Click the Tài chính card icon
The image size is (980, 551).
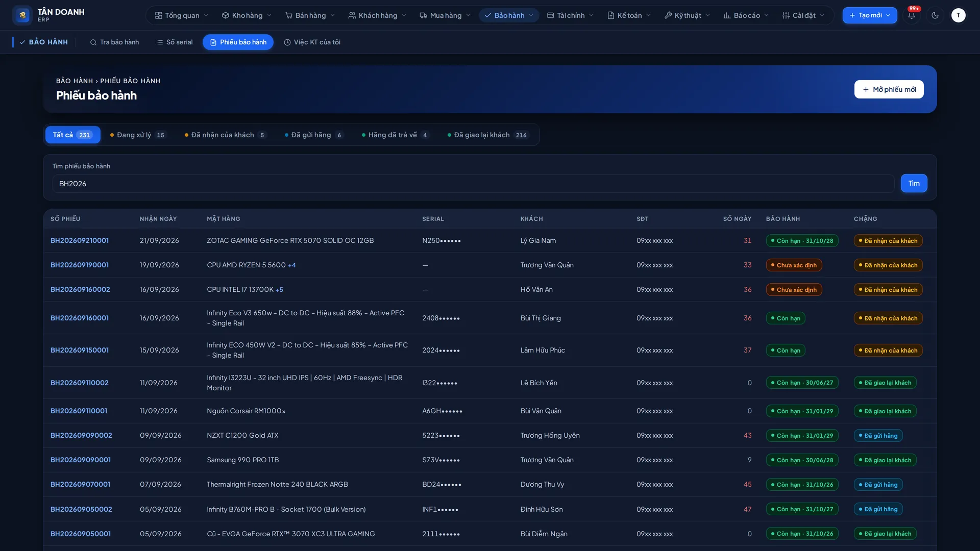(551, 15)
